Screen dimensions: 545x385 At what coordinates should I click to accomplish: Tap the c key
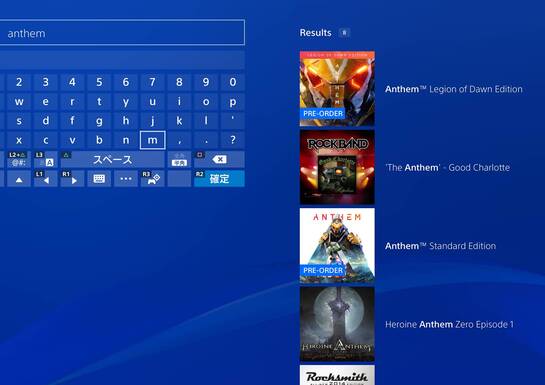pos(46,140)
